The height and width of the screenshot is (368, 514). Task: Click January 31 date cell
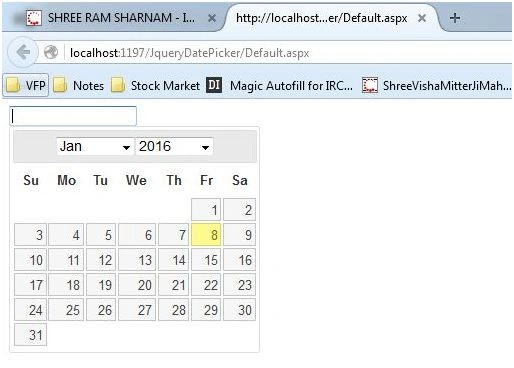(x=30, y=335)
